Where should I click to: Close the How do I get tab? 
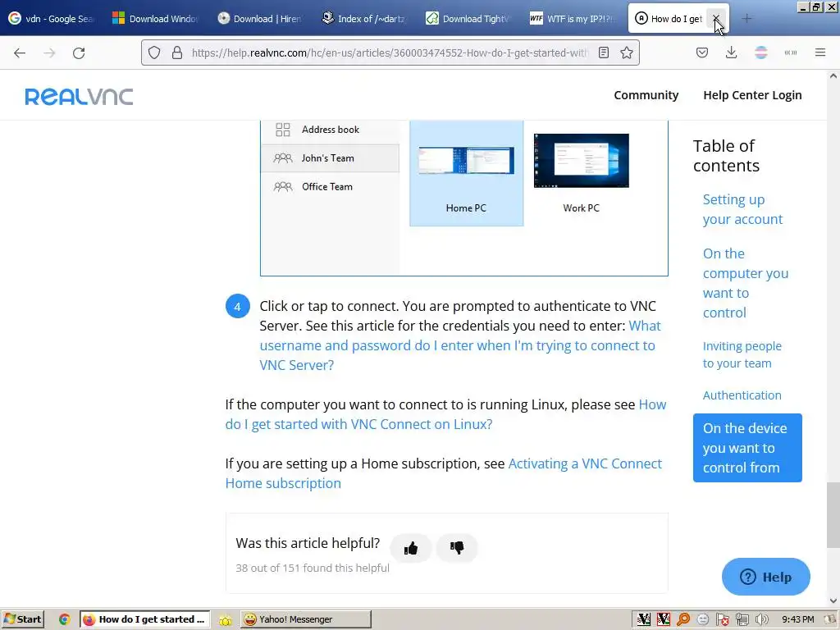point(715,19)
